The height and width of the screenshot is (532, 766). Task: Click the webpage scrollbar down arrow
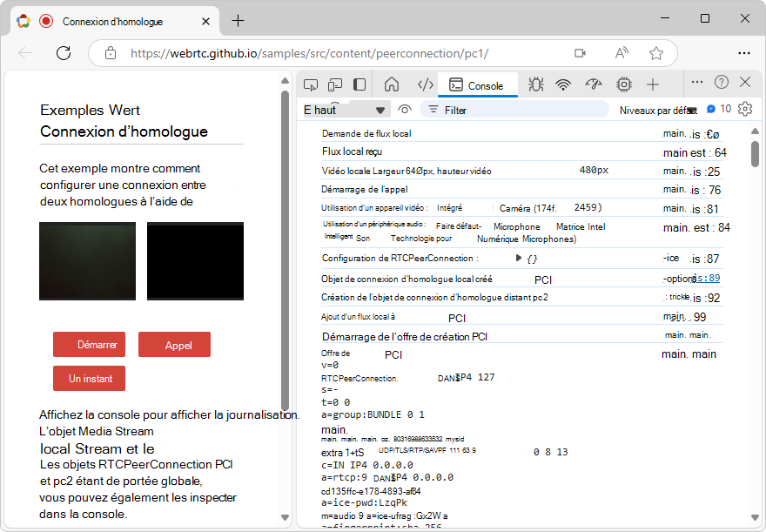coord(286,517)
